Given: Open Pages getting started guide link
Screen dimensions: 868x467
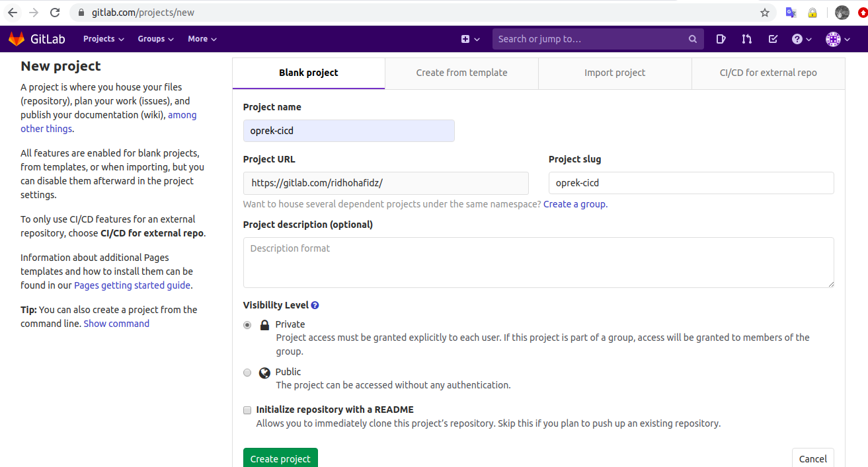Looking at the screenshot, I should pos(132,285).
